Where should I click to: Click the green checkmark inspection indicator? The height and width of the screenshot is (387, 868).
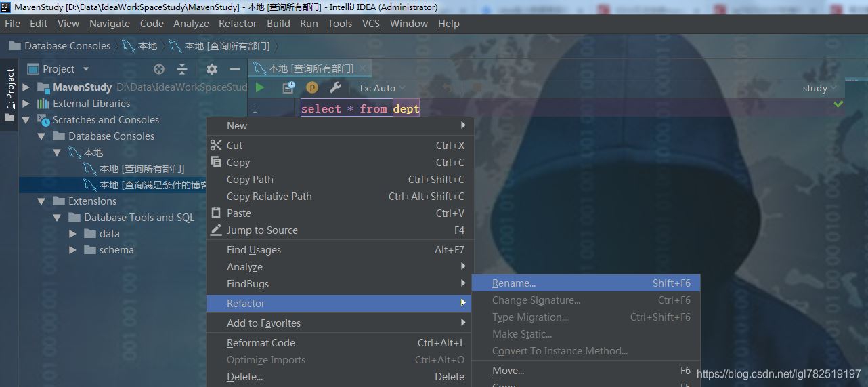pos(838,104)
